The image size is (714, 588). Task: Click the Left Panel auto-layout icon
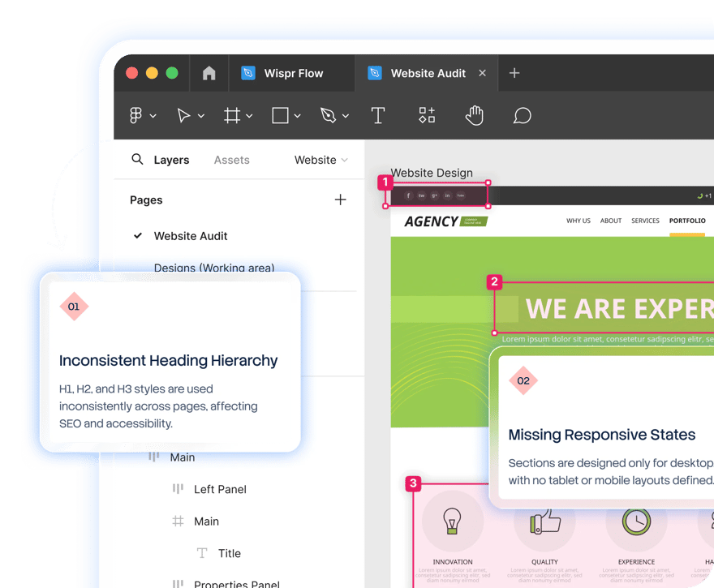(178, 489)
